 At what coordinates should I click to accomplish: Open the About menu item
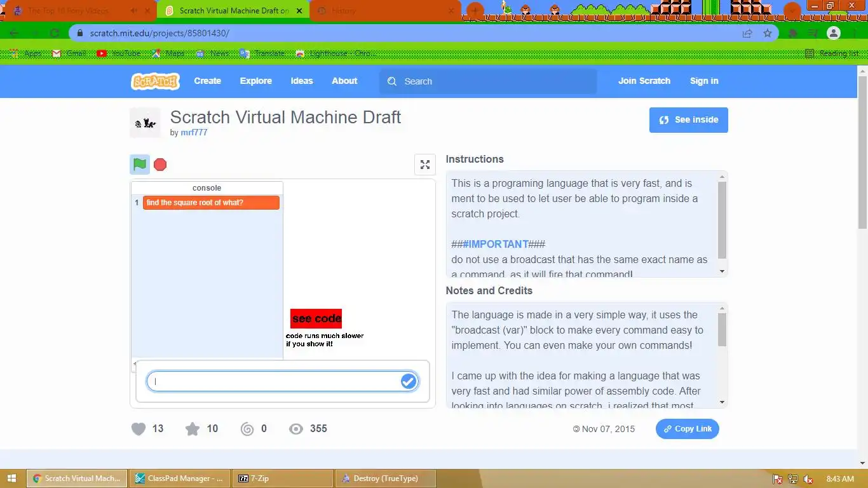[x=344, y=81]
